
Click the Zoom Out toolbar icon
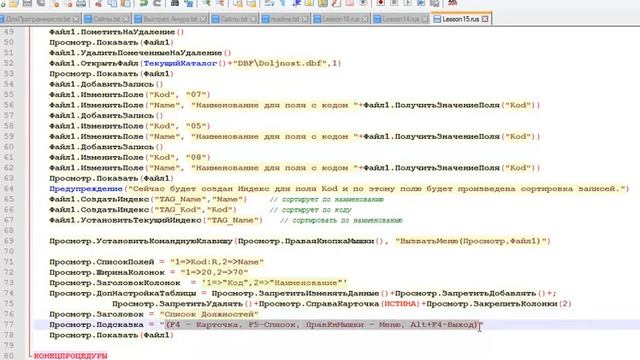tap(220, 3)
